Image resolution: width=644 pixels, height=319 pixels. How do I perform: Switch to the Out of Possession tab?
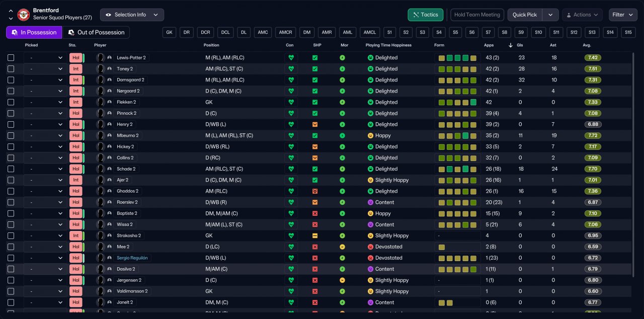(x=96, y=32)
